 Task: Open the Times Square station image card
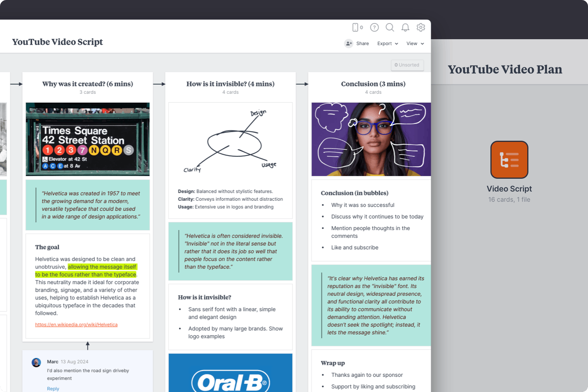(88, 139)
